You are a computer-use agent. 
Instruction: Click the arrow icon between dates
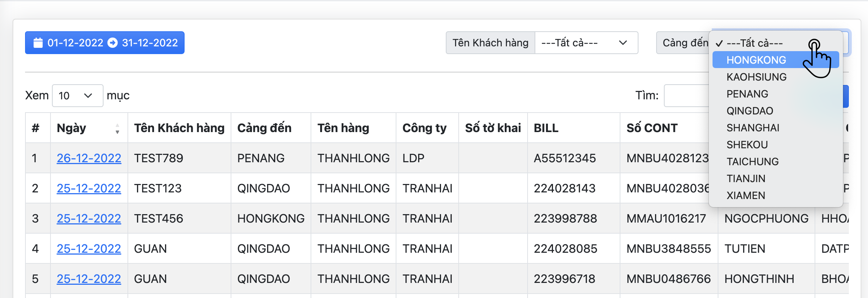[112, 43]
